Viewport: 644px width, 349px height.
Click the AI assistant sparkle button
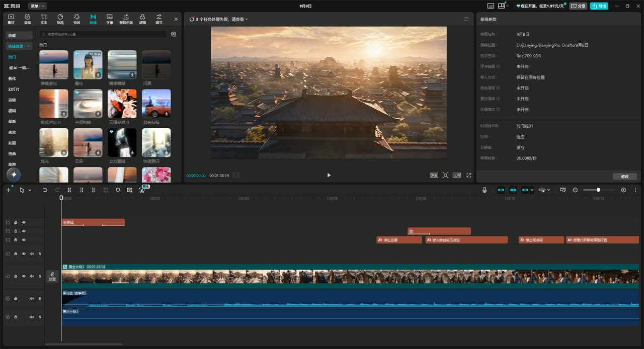14,175
